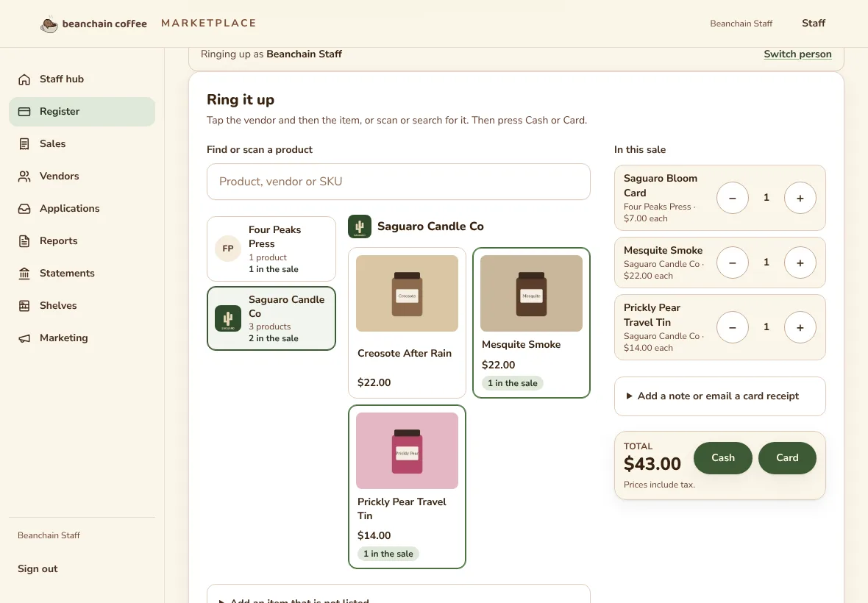Image resolution: width=868 pixels, height=603 pixels.
Task: Click the Switch person link
Action: coord(797,54)
